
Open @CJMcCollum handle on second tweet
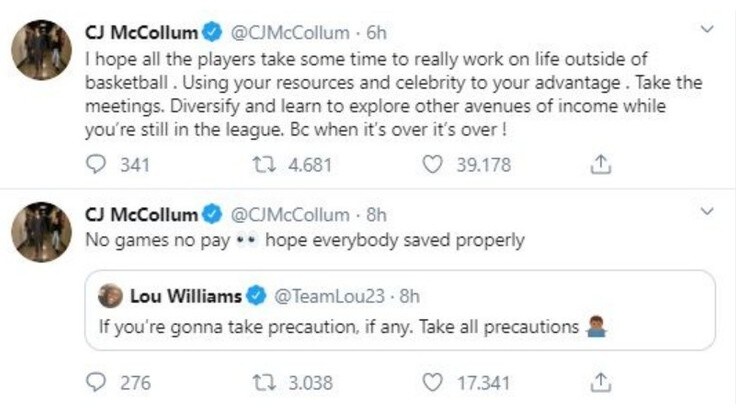tap(290, 215)
